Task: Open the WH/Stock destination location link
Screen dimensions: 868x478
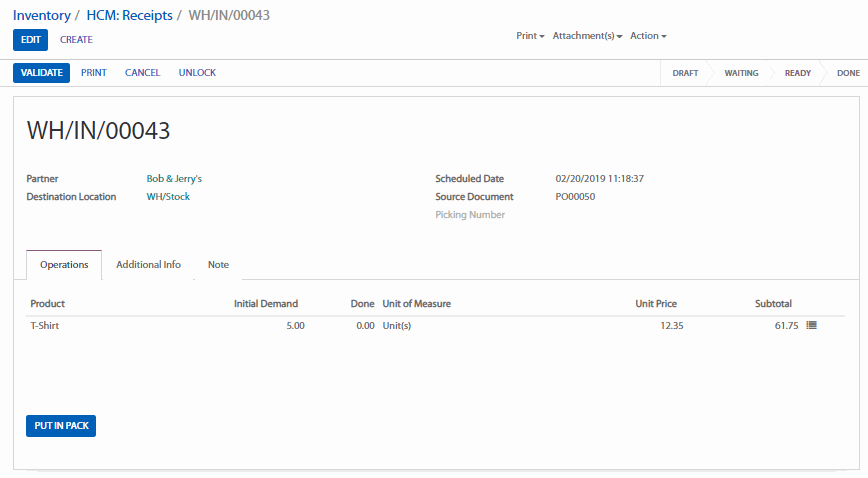Action: point(168,197)
